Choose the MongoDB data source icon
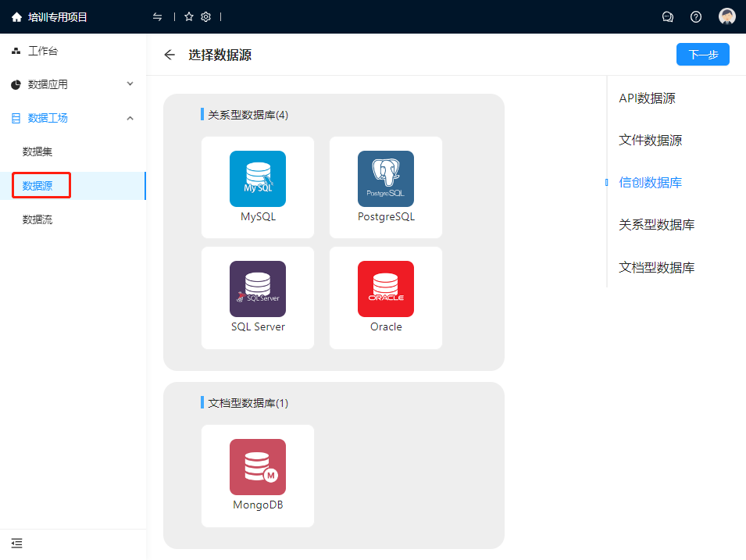This screenshot has width=746, height=560. pyautogui.click(x=258, y=467)
